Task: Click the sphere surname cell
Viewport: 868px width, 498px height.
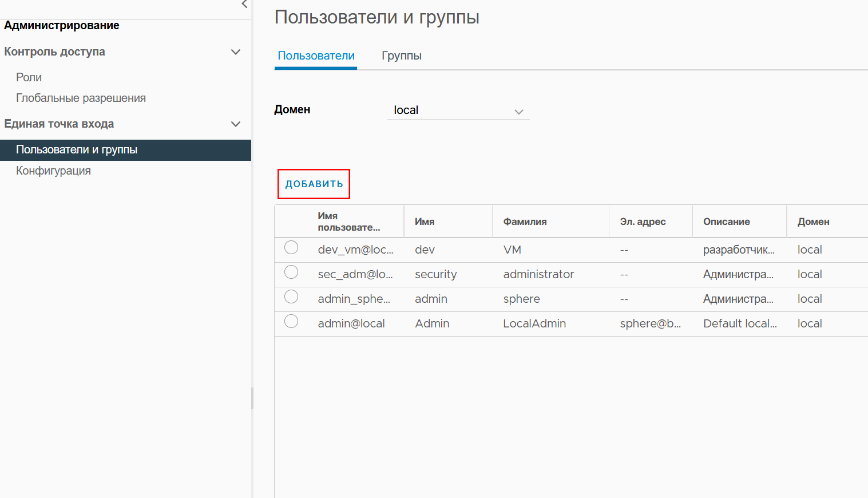Action: tap(521, 299)
